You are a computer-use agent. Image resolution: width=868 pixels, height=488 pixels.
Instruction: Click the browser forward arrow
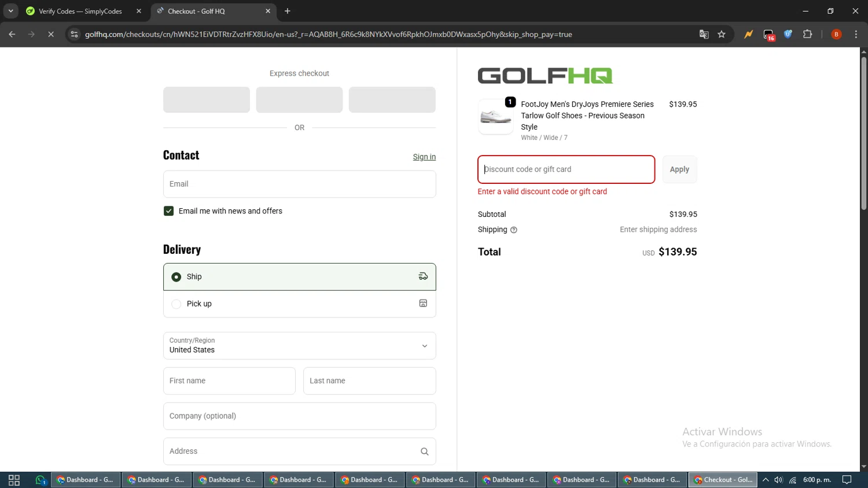click(31, 35)
